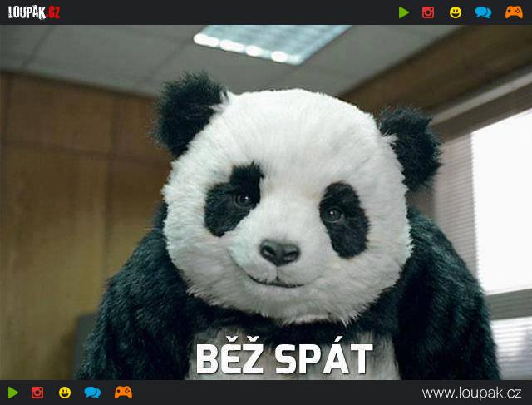Open the blue chat bubbles icon in top bar

coord(483,12)
